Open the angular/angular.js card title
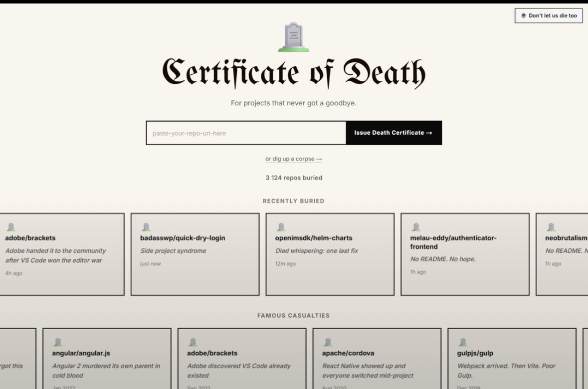The height and width of the screenshot is (389, 588). click(x=81, y=353)
